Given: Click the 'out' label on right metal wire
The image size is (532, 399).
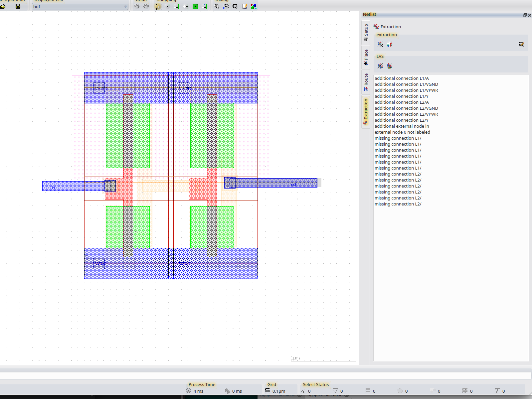Looking at the screenshot, I should (x=293, y=185).
